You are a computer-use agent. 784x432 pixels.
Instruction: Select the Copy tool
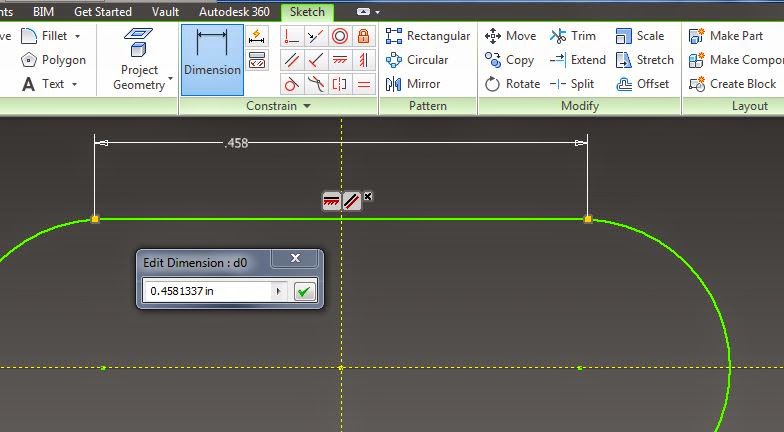510,60
